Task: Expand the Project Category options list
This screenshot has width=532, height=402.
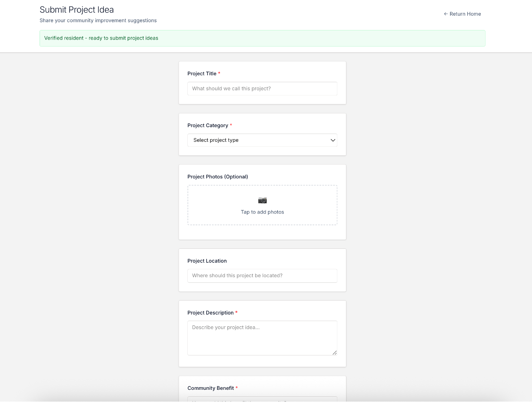Action: [x=262, y=140]
